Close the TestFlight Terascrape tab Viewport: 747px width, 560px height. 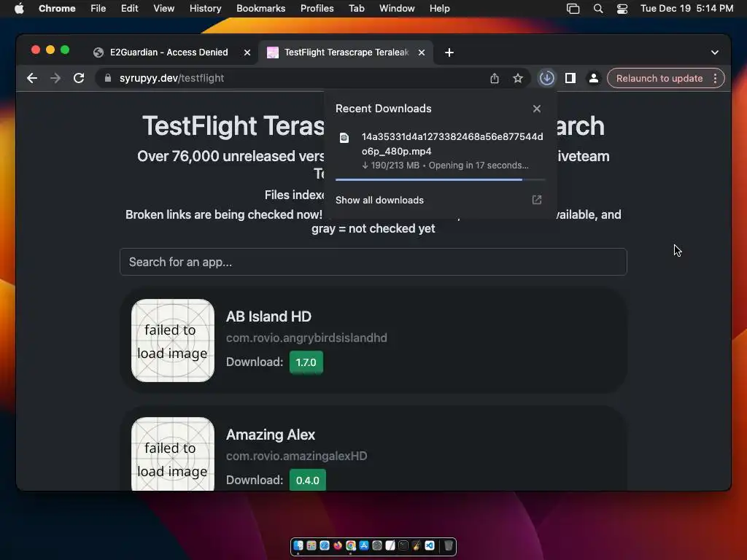[x=422, y=52]
